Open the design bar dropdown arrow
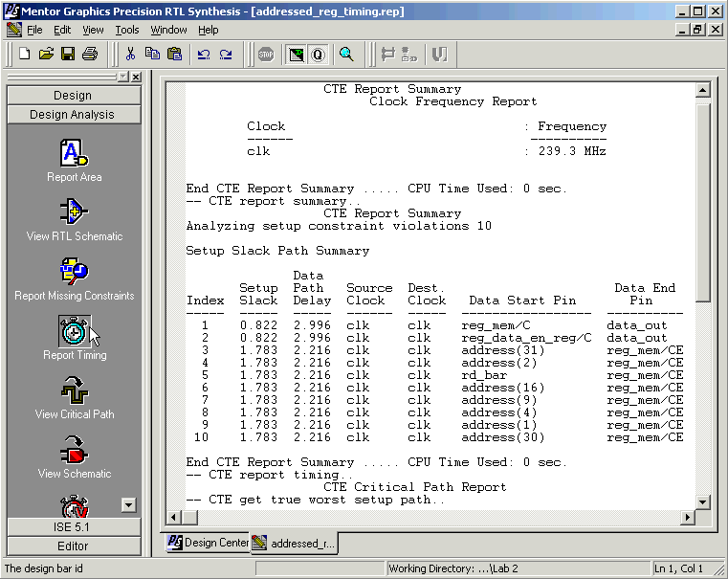This screenshot has height=579, width=728. (123, 77)
